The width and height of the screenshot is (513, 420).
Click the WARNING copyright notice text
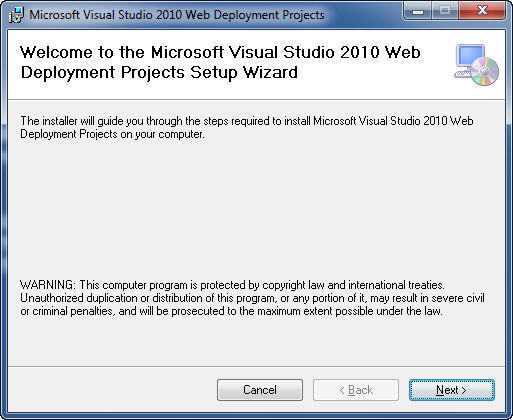tap(252, 298)
